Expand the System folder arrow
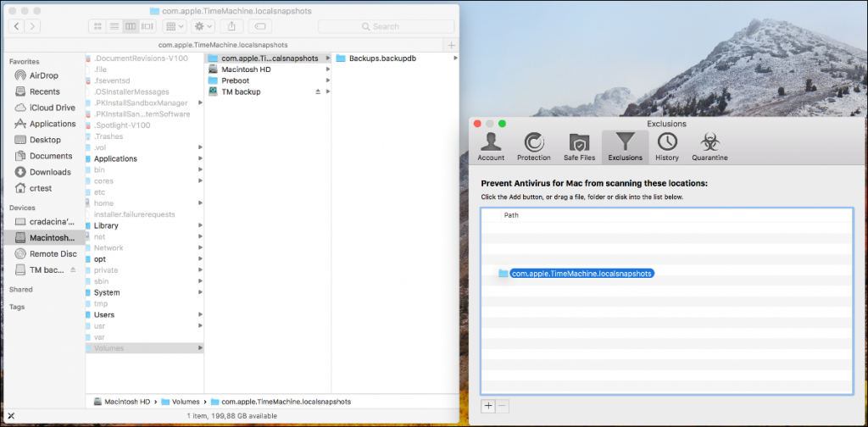This screenshot has height=427, width=868. click(x=200, y=292)
